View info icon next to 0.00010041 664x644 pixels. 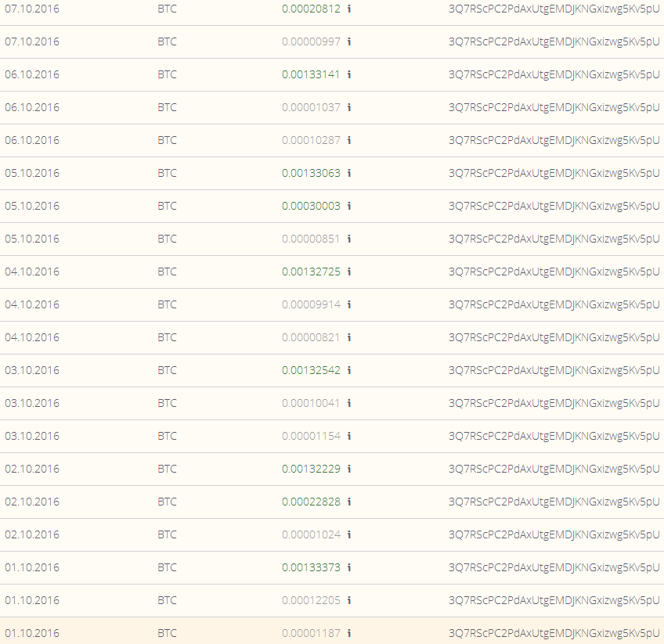[x=349, y=403]
